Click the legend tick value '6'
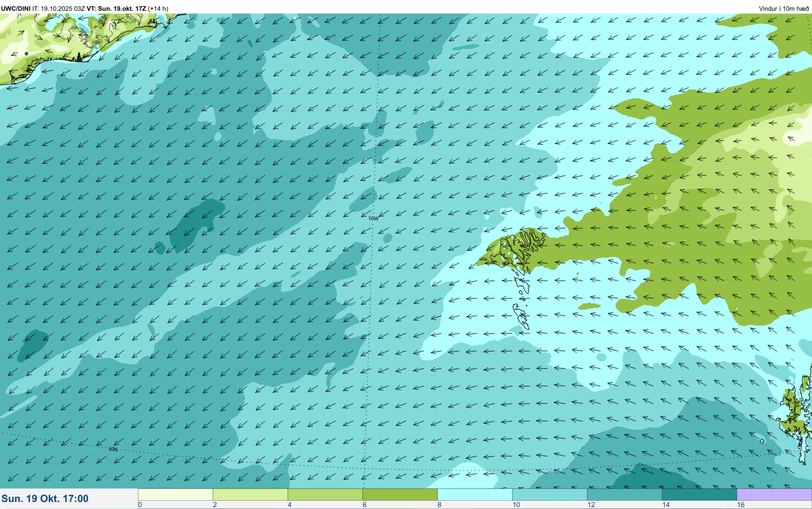 (x=364, y=505)
